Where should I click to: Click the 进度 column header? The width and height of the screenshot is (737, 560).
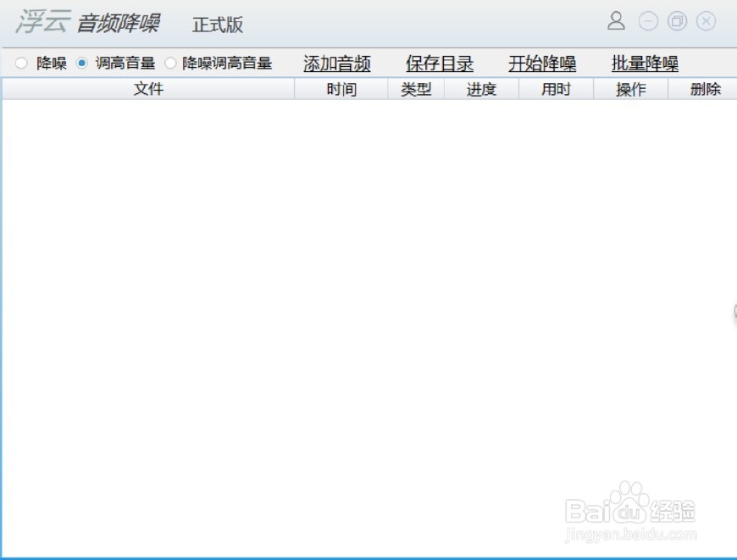481,88
